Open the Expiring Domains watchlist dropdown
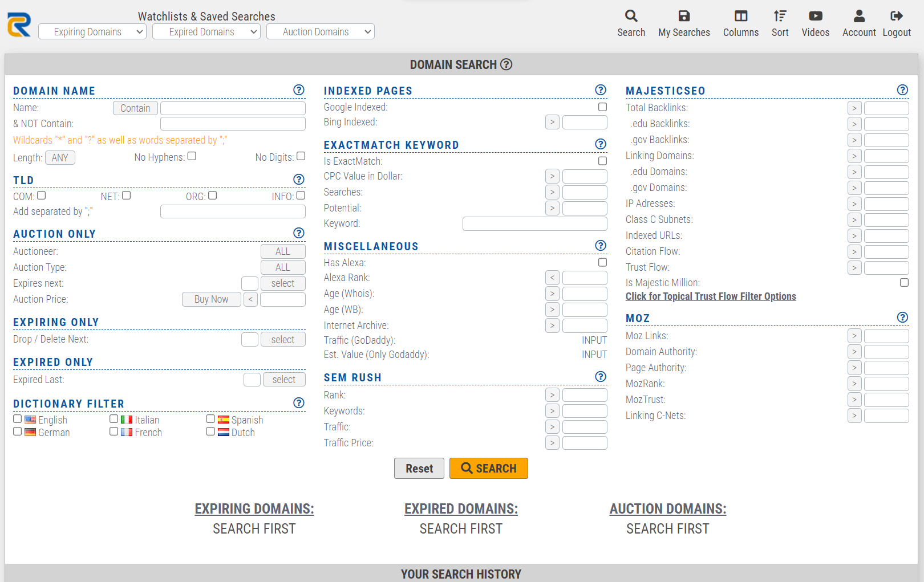Image resolution: width=924 pixels, height=582 pixels. point(92,31)
